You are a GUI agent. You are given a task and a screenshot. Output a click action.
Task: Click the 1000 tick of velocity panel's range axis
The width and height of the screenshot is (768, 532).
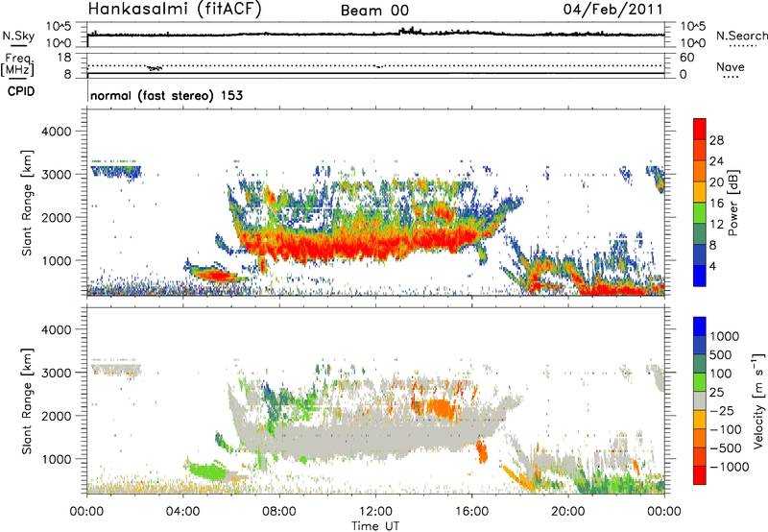[x=56, y=459]
